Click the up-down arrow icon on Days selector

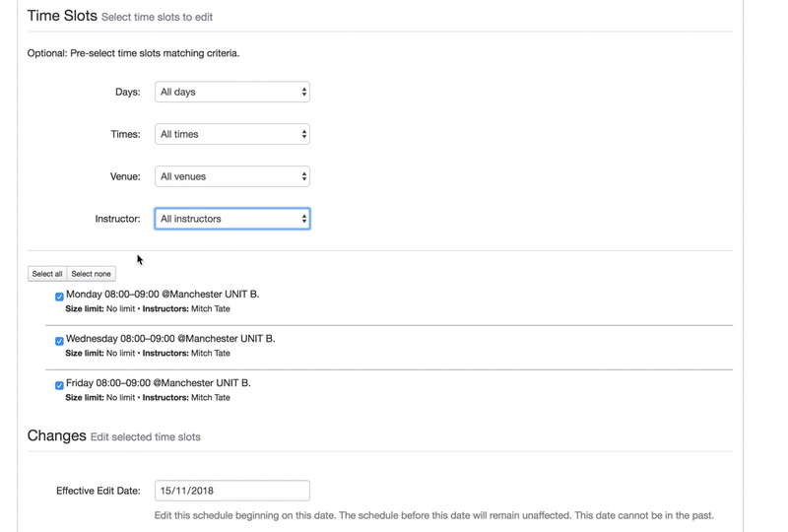(304, 92)
